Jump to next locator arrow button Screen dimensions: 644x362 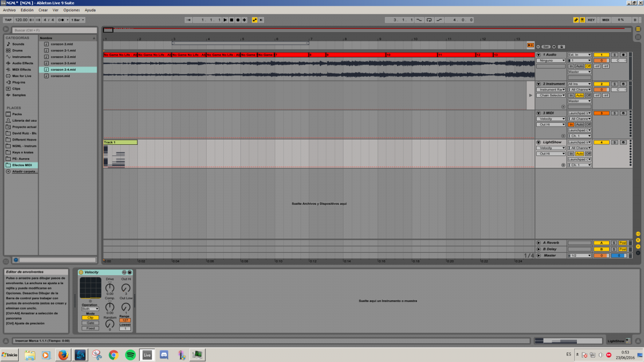coord(554,47)
